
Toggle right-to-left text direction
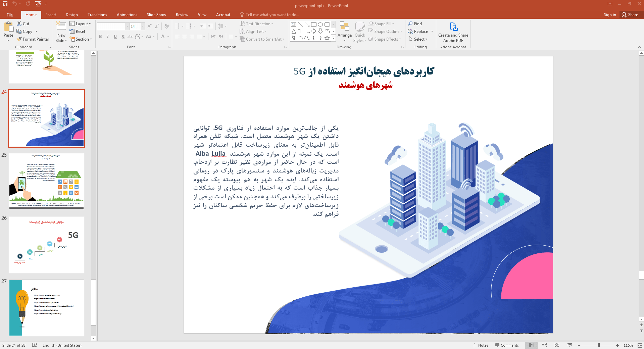[x=221, y=37]
